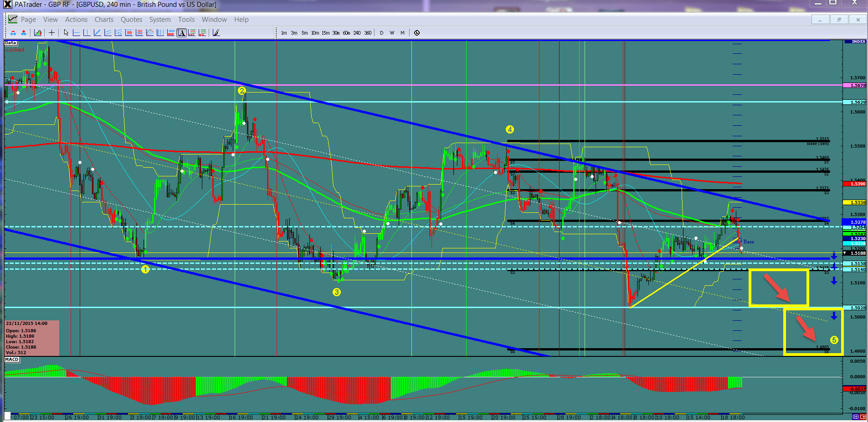Switch to Daily (D) timeframe
Image resolution: width=868 pixels, height=422 pixels.
point(381,33)
